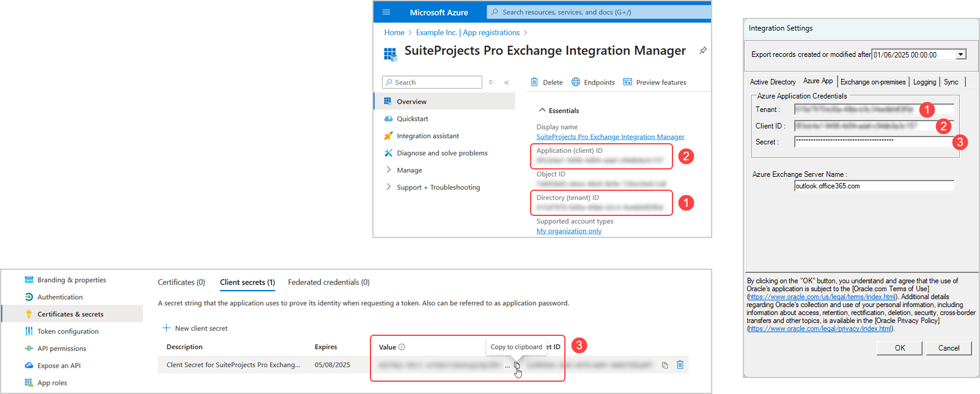
Task: Click the Tenant input field
Action: tap(874, 110)
